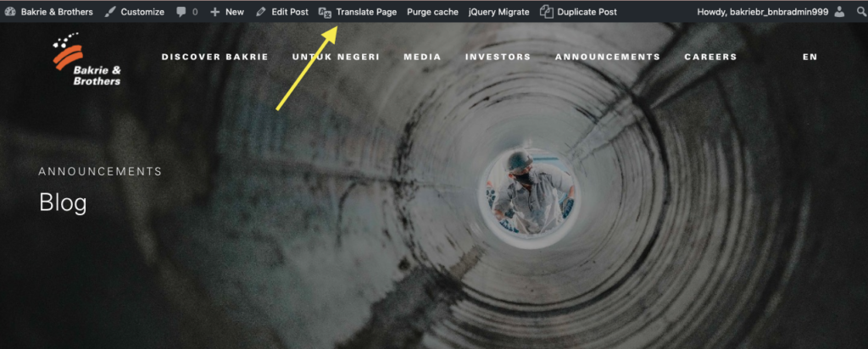Open the Untuk Negeri nav item
The width and height of the screenshot is (868, 349).
[x=336, y=57]
